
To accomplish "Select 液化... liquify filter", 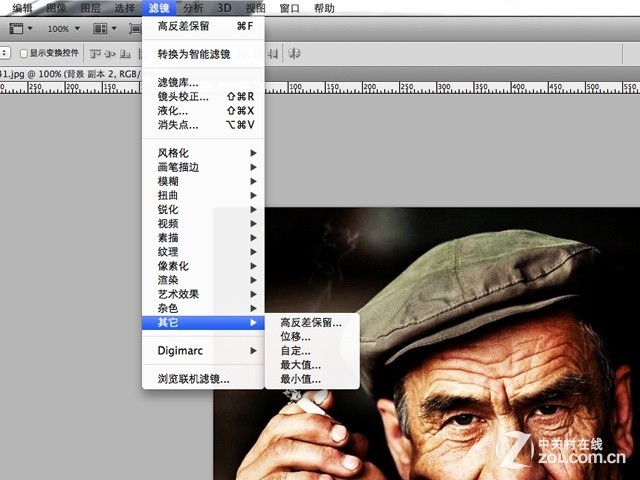I will click(203, 111).
